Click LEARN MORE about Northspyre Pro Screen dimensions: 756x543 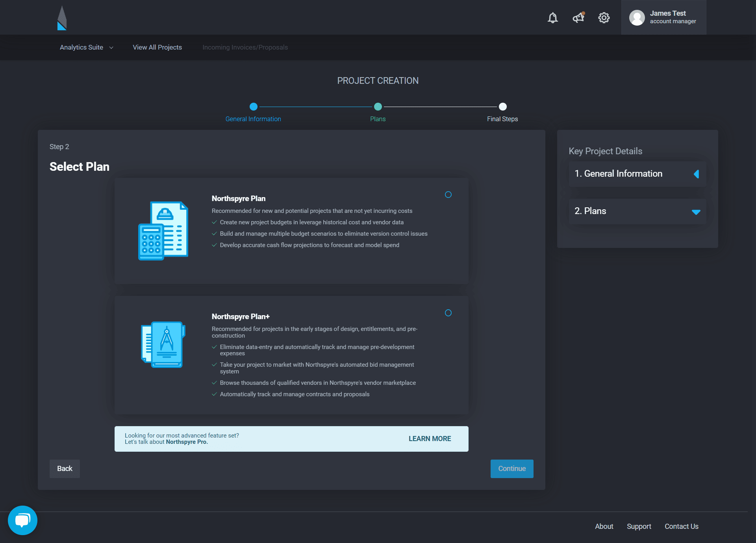click(430, 439)
